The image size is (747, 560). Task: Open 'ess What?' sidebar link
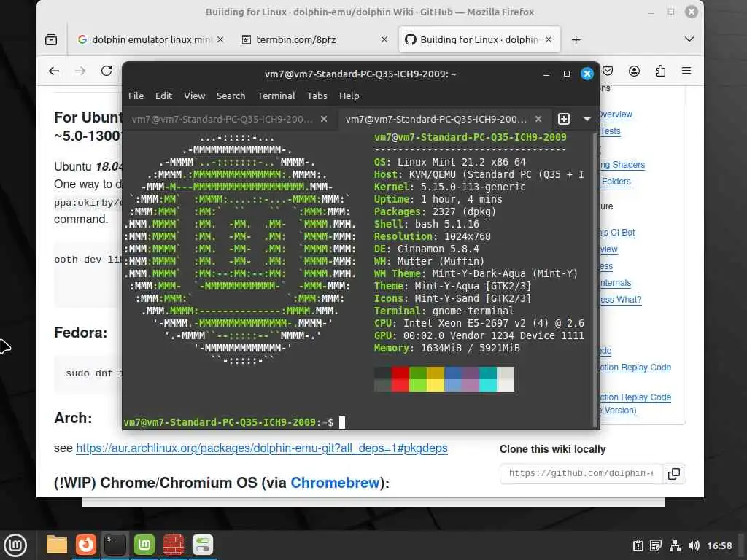(x=621, y=300)
